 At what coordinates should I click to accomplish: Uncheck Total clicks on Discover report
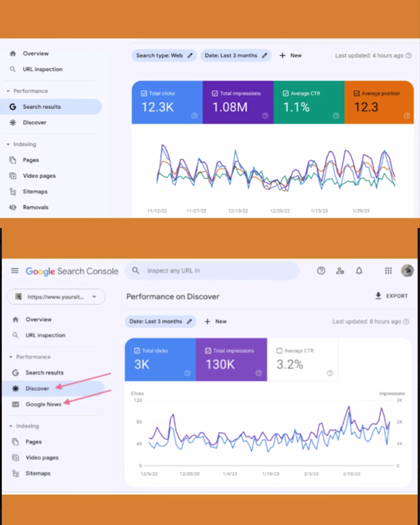[x=137, y=350]
